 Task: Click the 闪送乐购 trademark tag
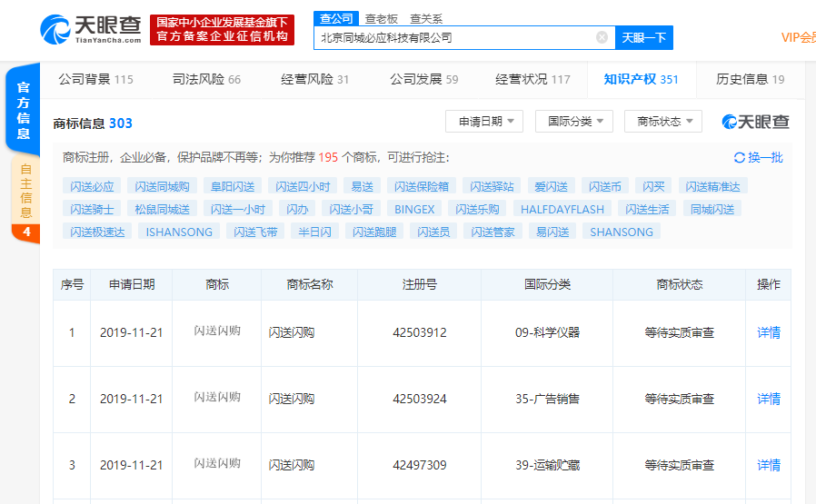coord(477,209)
